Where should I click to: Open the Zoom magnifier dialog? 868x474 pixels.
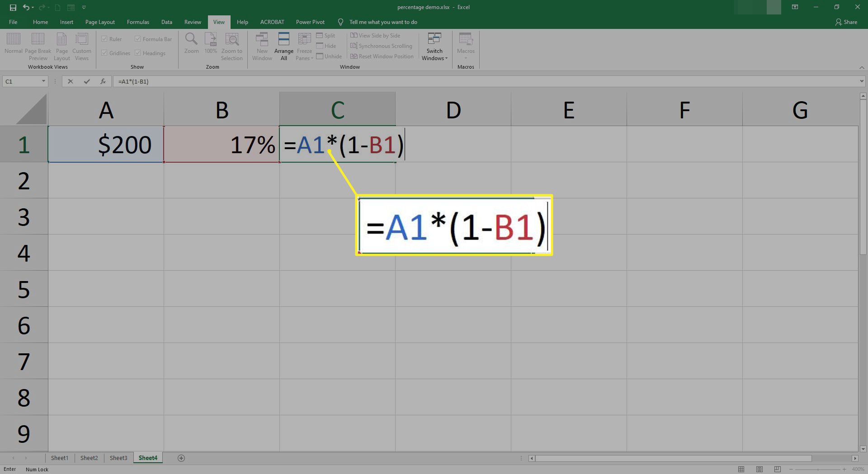click(x=191, y=43)
